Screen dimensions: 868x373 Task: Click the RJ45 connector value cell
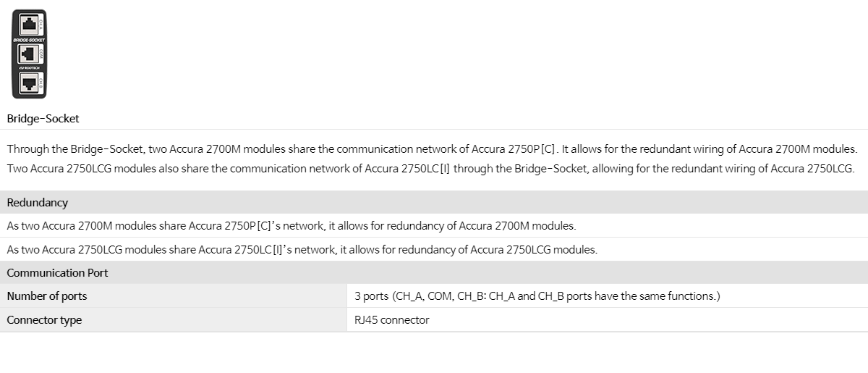click(x=608, y=319)
